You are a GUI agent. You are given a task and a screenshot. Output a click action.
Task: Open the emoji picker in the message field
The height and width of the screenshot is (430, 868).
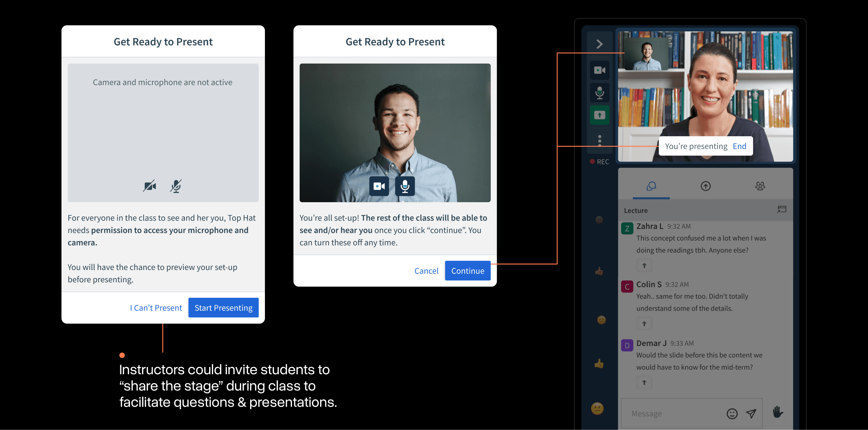tap(731, 413)
